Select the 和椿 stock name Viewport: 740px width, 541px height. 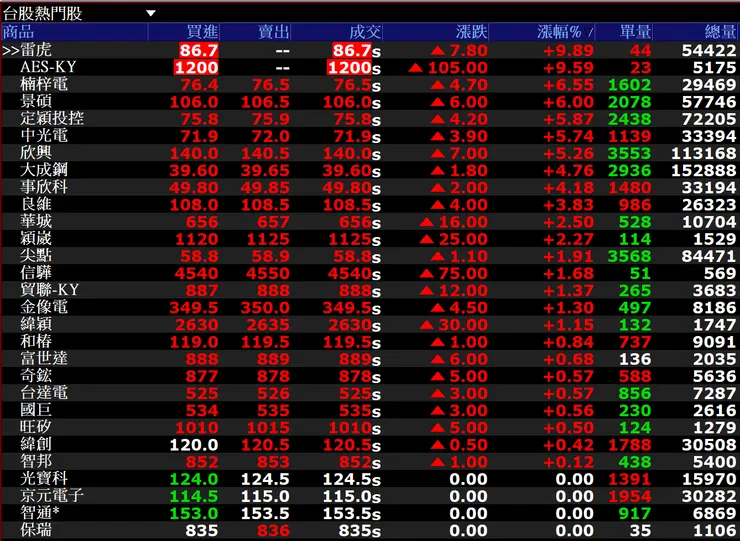36,341
